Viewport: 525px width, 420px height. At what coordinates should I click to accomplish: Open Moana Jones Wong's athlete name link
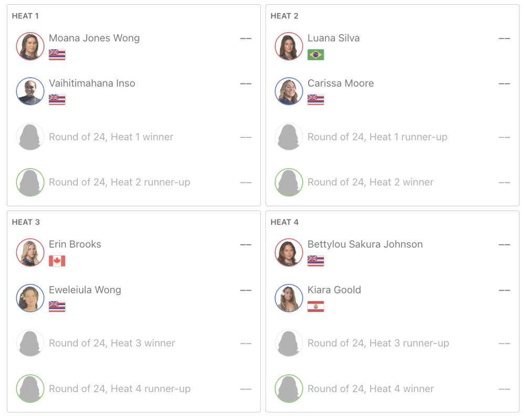(x=94, y=38)
